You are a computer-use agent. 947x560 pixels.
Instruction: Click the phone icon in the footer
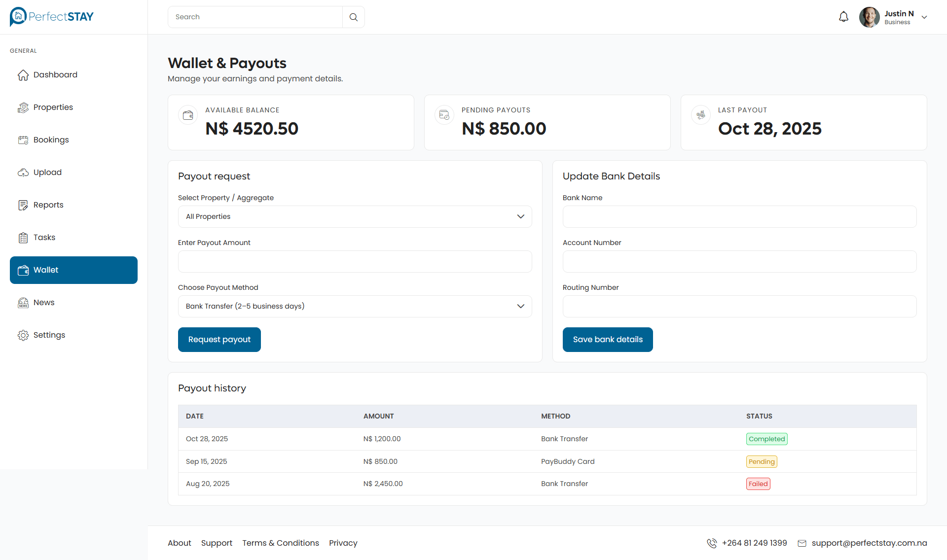click(x=712, y=543)
